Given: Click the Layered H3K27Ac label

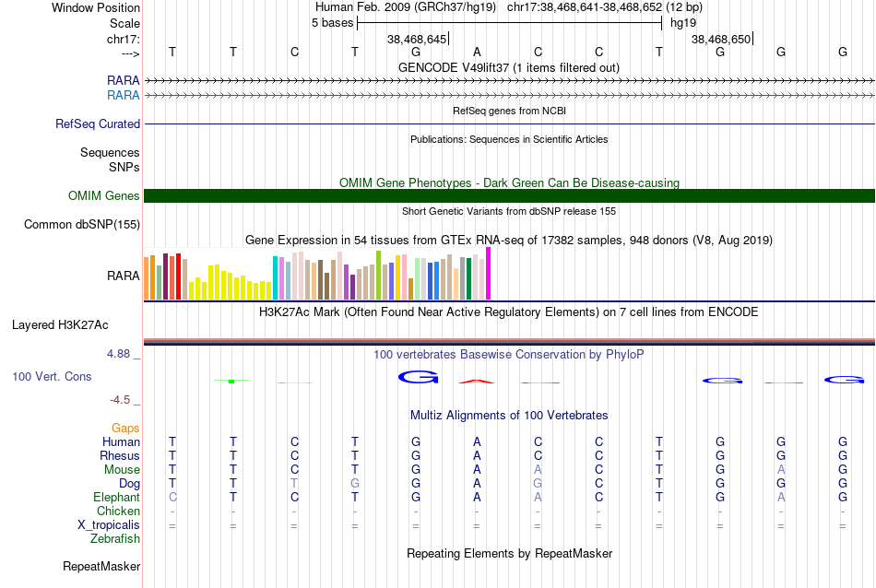Looking at the screenshot, I should 60,325.
